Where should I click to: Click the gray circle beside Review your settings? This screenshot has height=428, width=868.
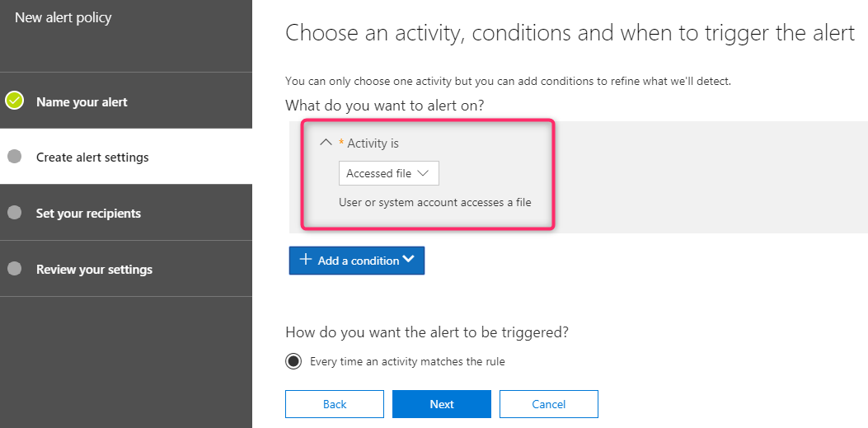coord(14,269)
